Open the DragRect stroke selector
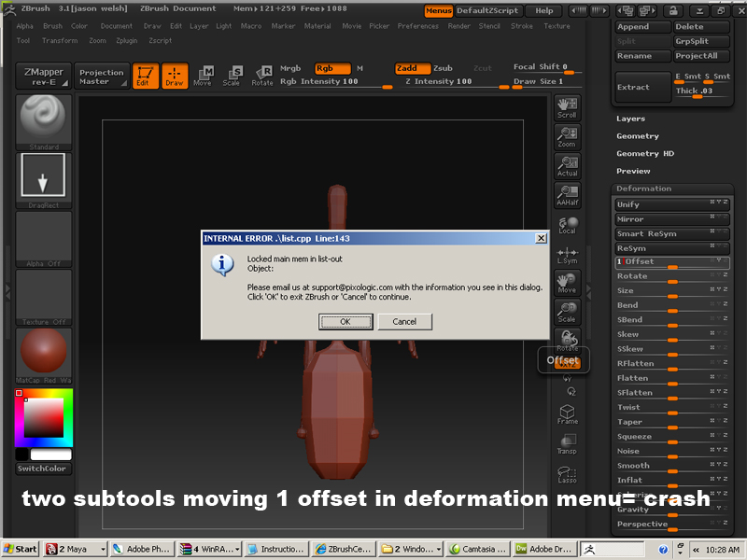Viewport: 747px width, 560px height. coord(43,180)
